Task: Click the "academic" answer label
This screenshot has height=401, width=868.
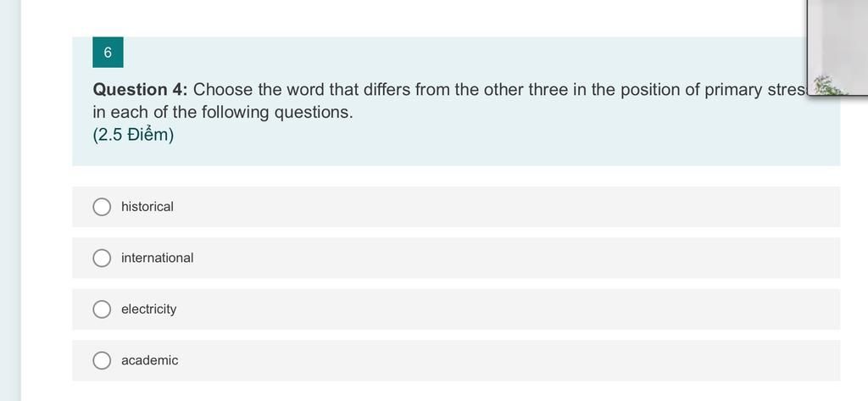Action: point(150,360)
